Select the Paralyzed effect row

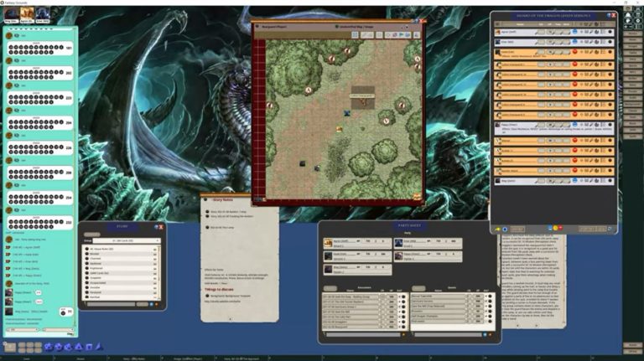pyautogui.click(x=119, y=292)
